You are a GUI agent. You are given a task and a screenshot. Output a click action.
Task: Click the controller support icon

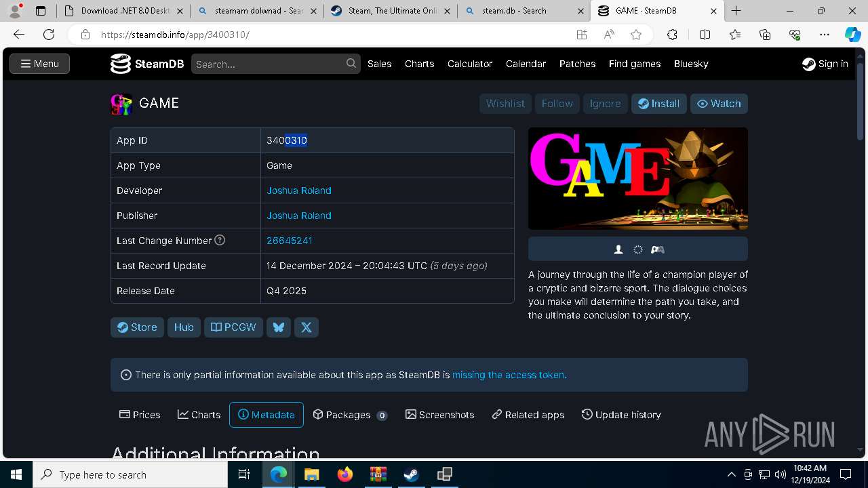pyautogui.click(x=657, y=249)
